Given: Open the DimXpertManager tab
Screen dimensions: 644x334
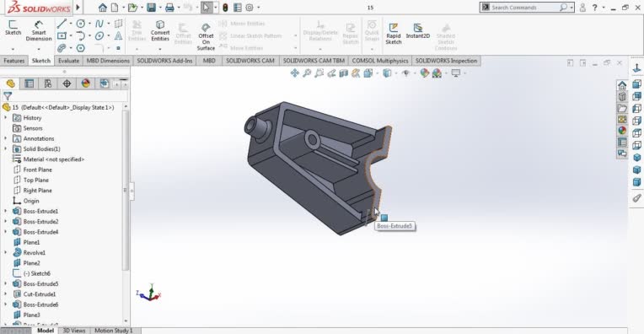Looking at the screenshot, I should [67, 83].
